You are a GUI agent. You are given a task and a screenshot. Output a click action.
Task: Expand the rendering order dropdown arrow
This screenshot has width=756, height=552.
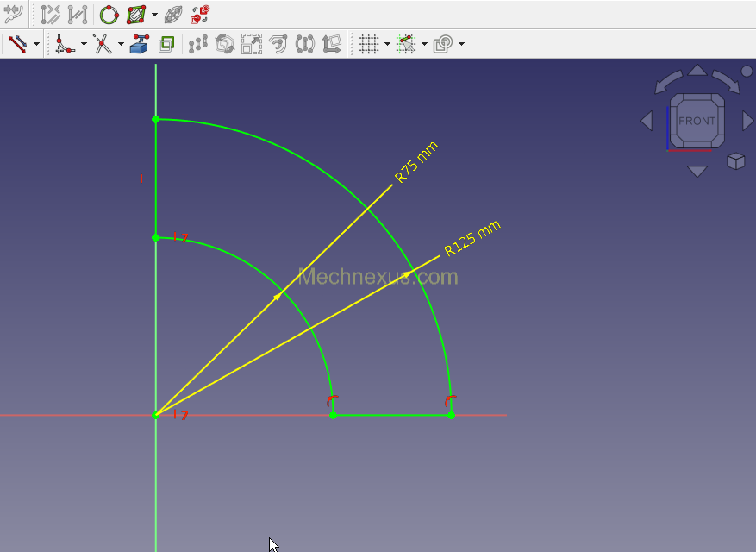462,44
